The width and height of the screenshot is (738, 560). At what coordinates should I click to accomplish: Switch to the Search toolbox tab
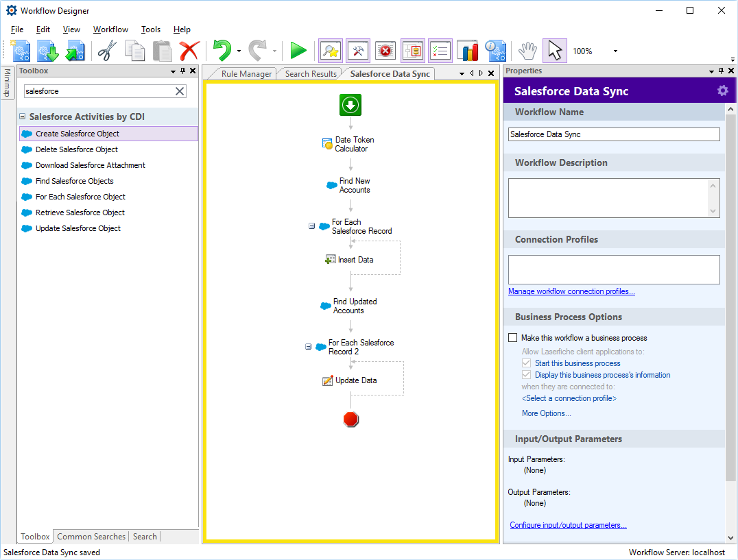coord(145,537)
